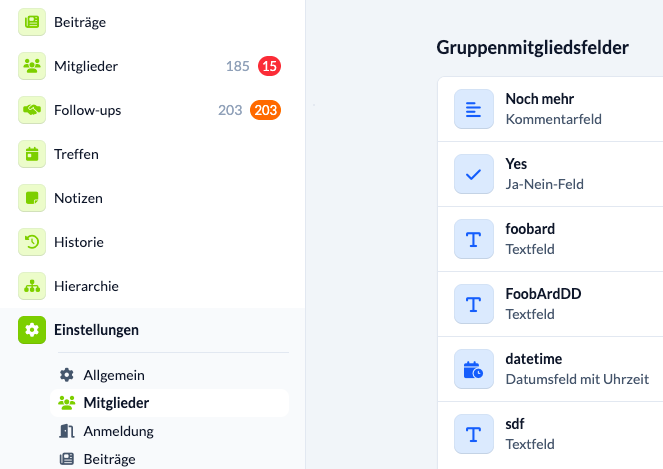Open Allgemein settings submenu
Viewport: 663px width, 469px height.
tap(114, 375)
